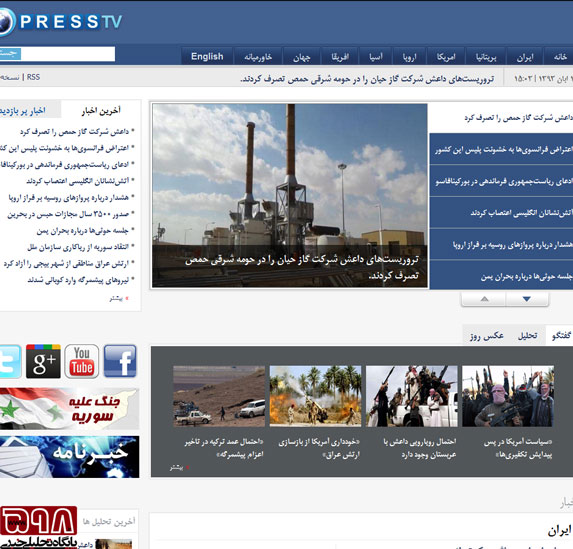Click the up arrow under the headline list
573x549 pixels.
[484, 299]
